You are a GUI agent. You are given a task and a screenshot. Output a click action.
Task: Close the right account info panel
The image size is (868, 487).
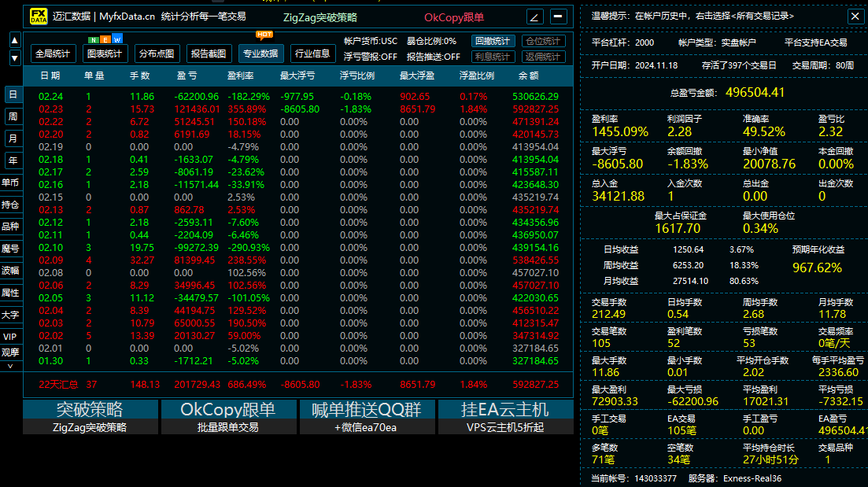855,16
